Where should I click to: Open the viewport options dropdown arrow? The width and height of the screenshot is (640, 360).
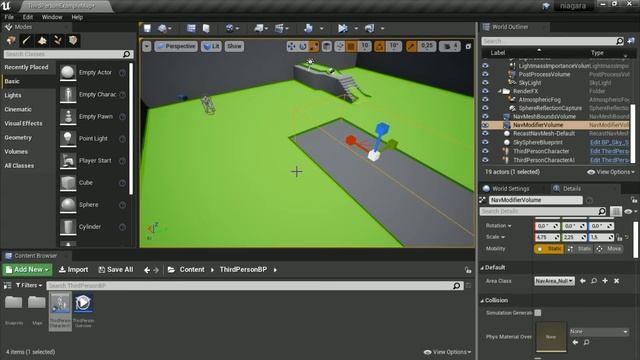point(147,47)
